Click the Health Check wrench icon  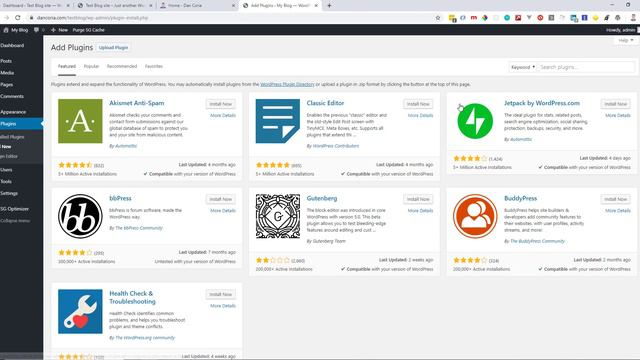coord(80,311)
